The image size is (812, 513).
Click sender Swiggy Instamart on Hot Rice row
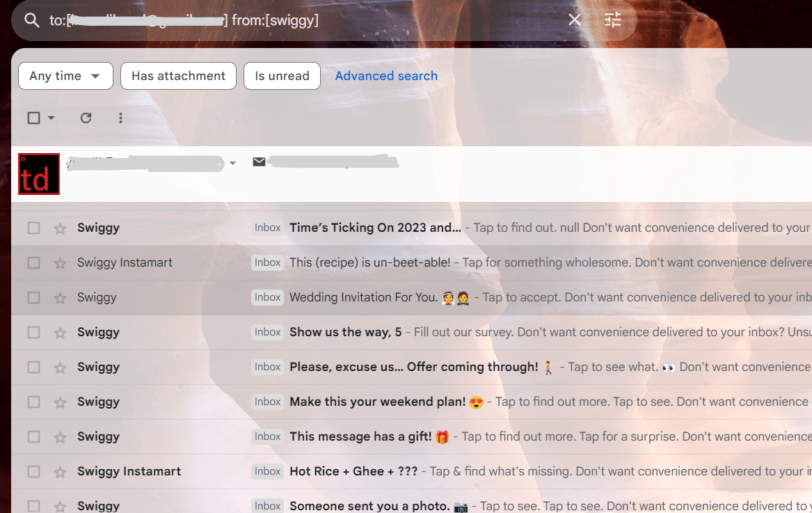[129, 471]
